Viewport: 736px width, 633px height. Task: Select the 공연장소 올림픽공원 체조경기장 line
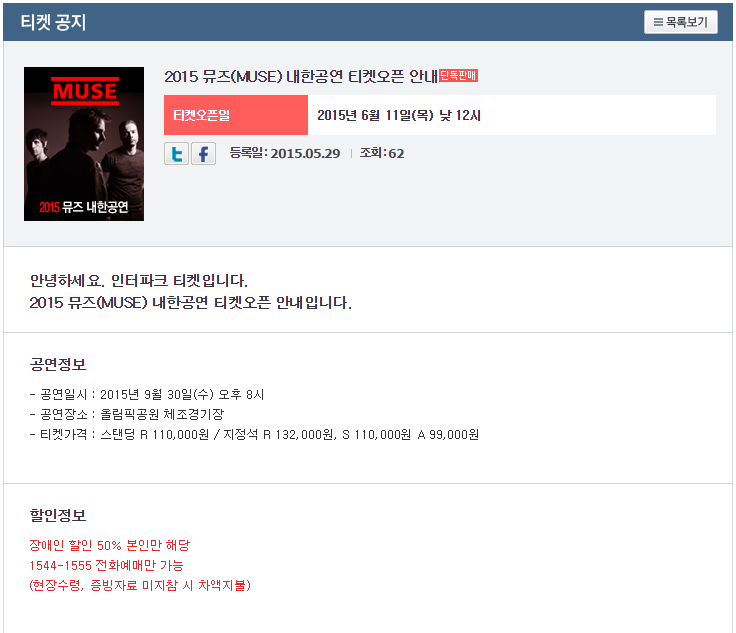(127, 414)
